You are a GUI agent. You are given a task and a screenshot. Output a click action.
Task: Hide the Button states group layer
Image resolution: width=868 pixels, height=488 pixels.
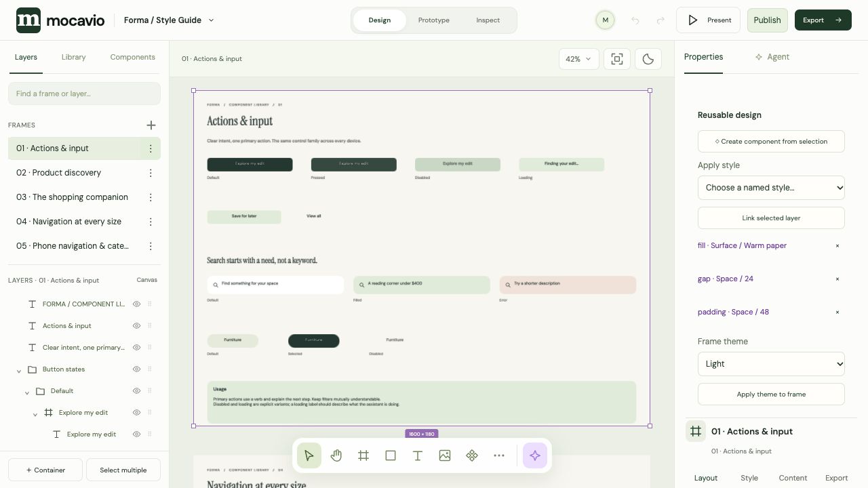click(136, 369)
